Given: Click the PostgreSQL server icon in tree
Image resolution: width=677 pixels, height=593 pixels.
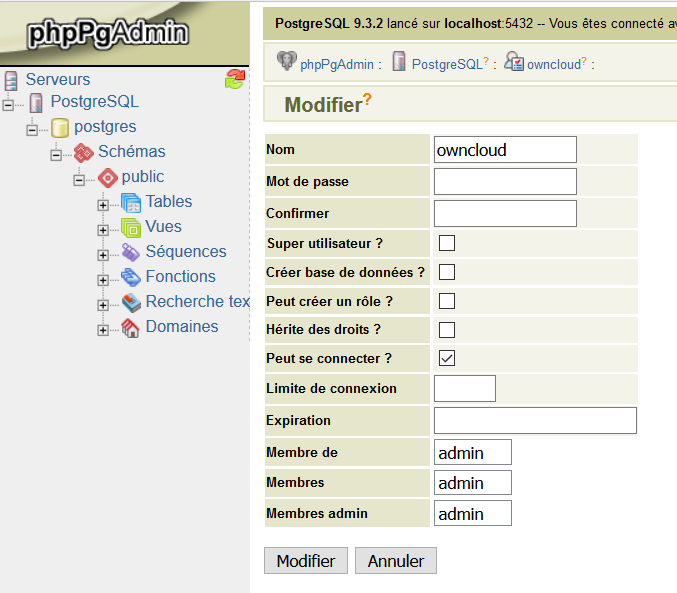Looking at the screenshot, I should tap(36, 103).
